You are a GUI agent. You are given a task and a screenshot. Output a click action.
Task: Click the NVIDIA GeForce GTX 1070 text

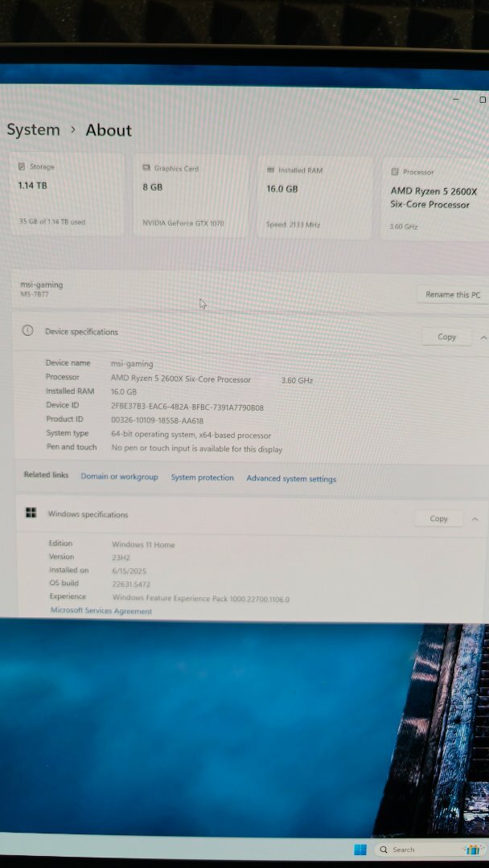[183, 223]
